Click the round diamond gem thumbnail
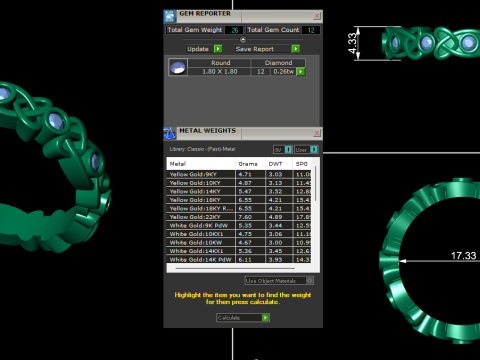480x360 pixels. tap(178, 67)
